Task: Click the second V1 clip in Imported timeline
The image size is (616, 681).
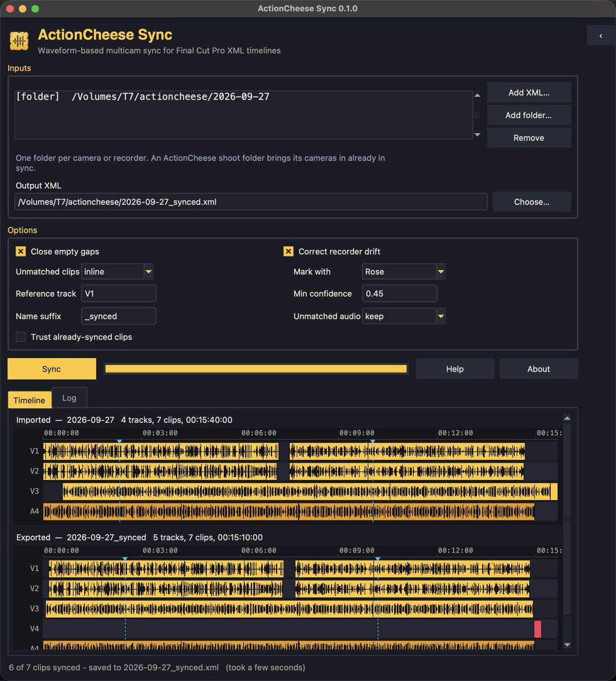Action: pos(407,451)
